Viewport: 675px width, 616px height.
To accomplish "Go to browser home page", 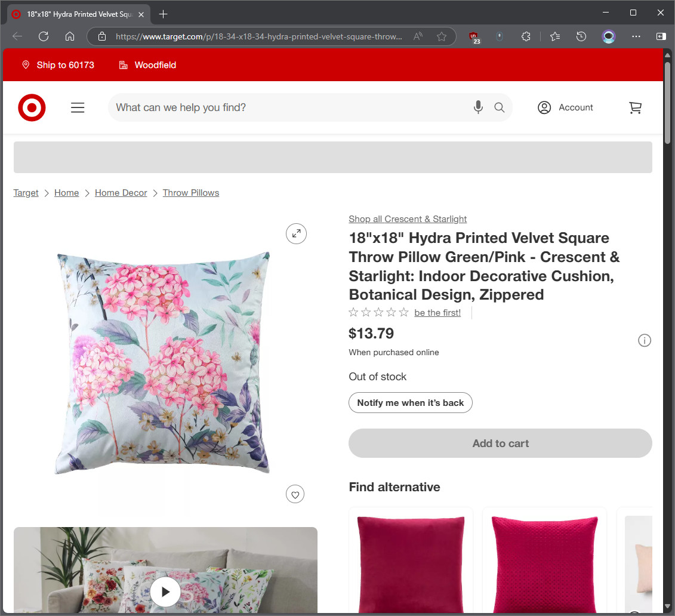I will pos(70,36).
